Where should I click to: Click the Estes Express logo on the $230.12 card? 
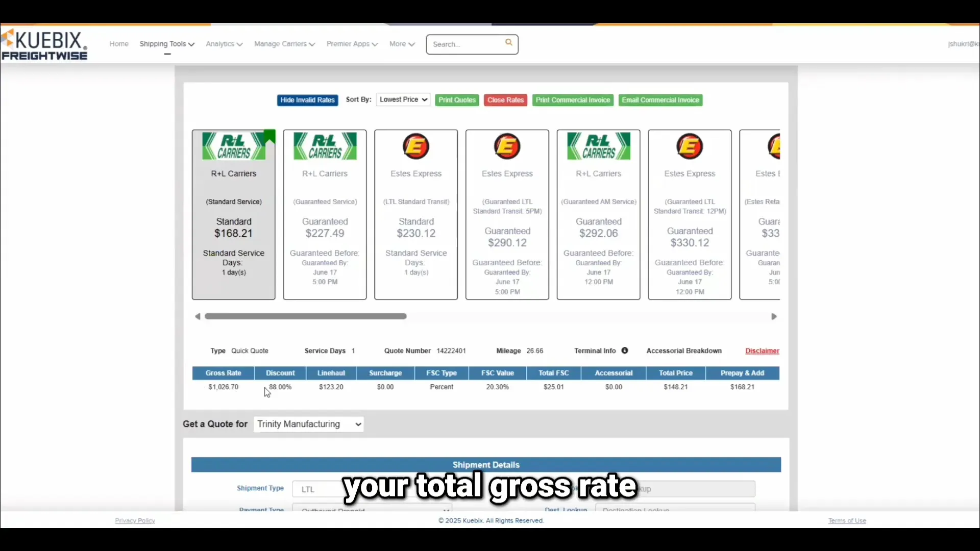(x=416, y=146)
